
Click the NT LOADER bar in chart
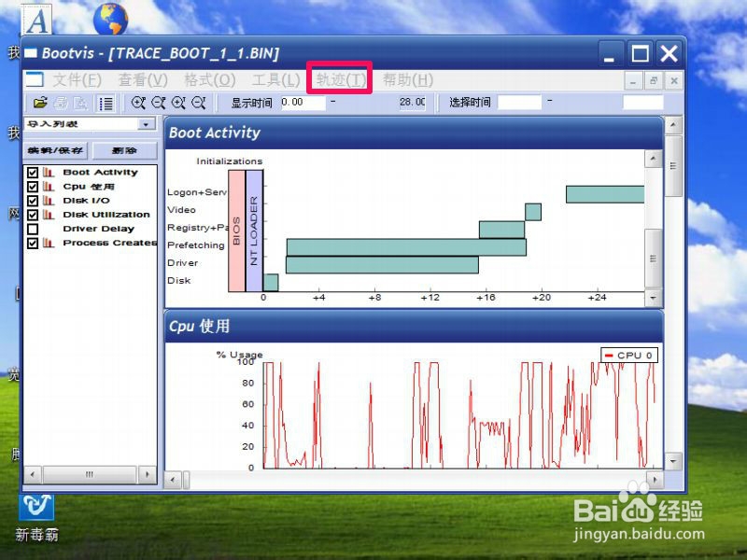(x=254, y=231)
